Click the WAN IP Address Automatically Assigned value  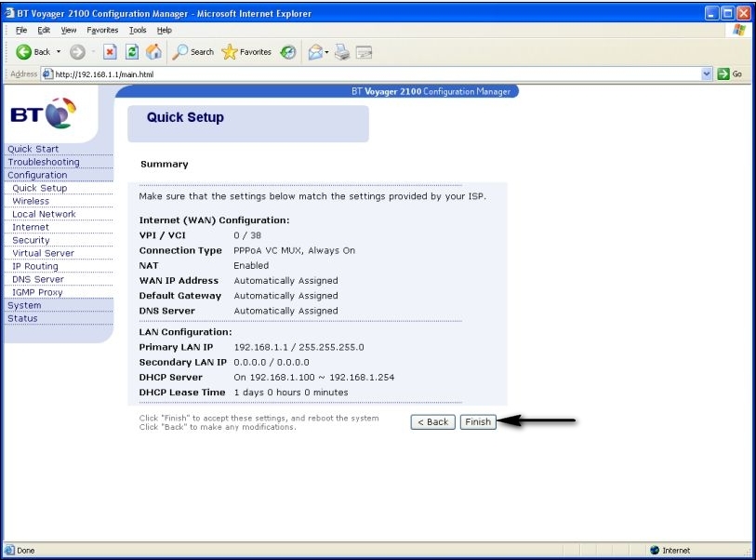coord(285,281)
